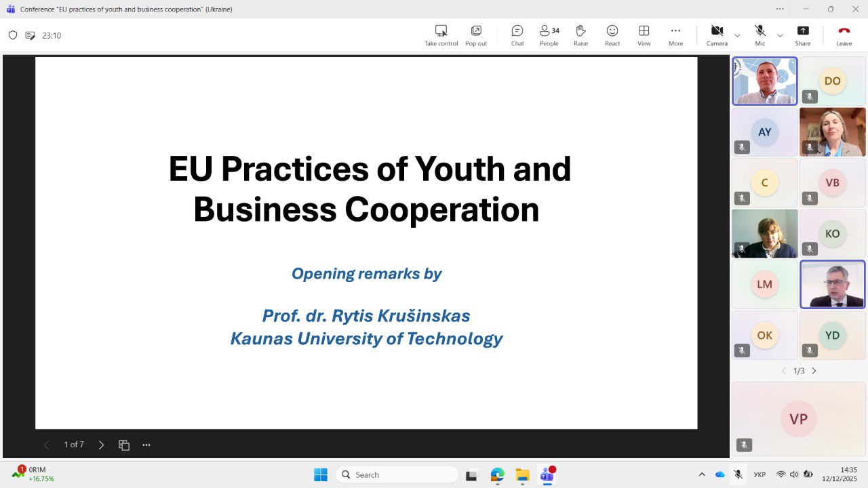Image resolution: width=868 pixels, height=488 pixels.
Task: Turn on the Camera
Action: point(717,35)
